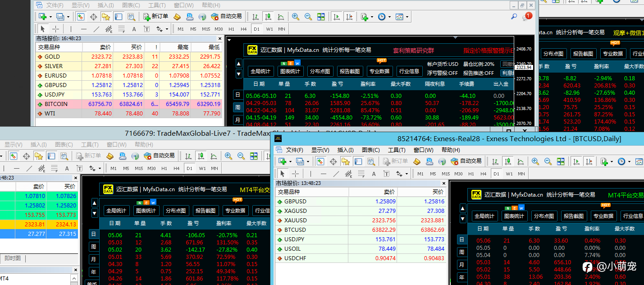This screenshot has width=644, height=285.
Task: Open Market Watch icon in Exness toolbar
Action: pos(320,161)
